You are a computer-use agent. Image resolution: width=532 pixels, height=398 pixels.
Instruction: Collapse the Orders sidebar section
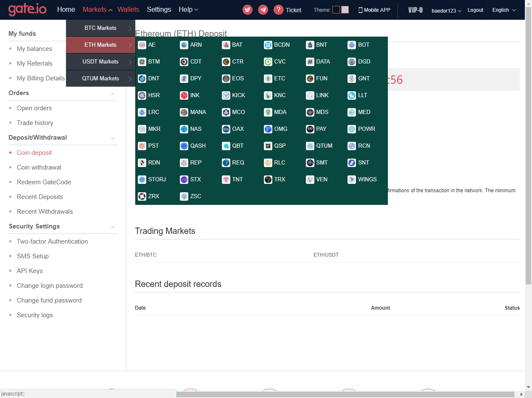tap(113, 94)
